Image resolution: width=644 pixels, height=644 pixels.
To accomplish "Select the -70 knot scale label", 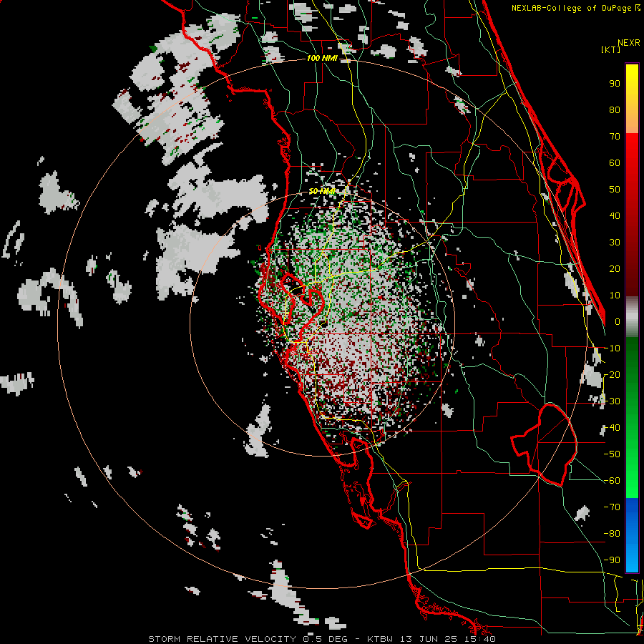I will point(612,507).
